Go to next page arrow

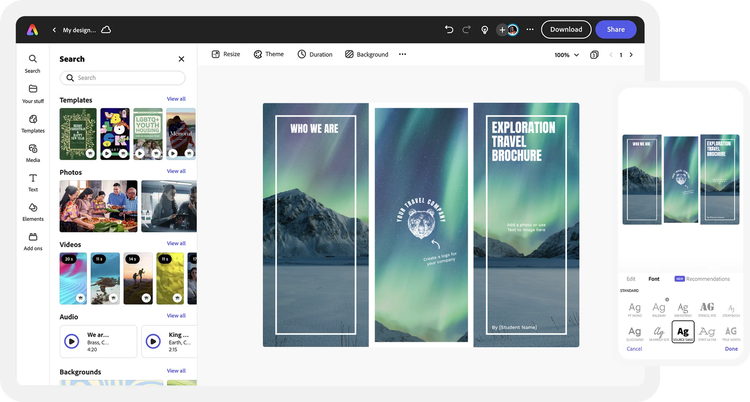[631, 55]
